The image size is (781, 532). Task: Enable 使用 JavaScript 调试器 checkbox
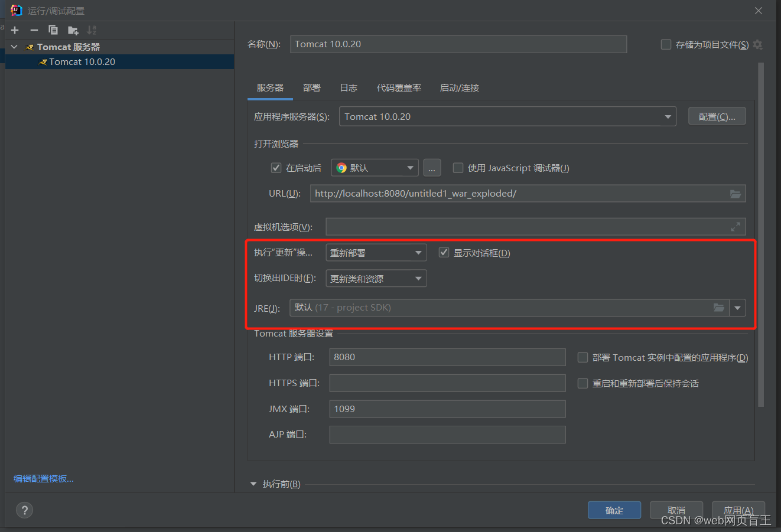click(458, 168)
